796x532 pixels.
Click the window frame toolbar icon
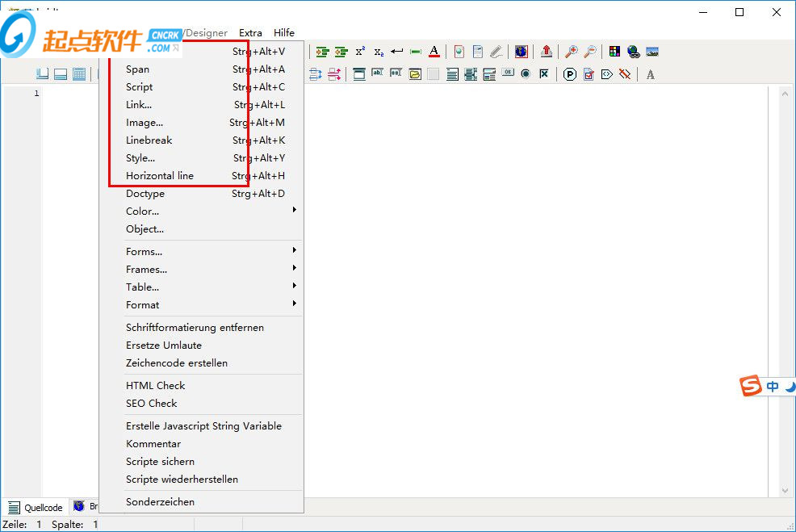[359, 74]
